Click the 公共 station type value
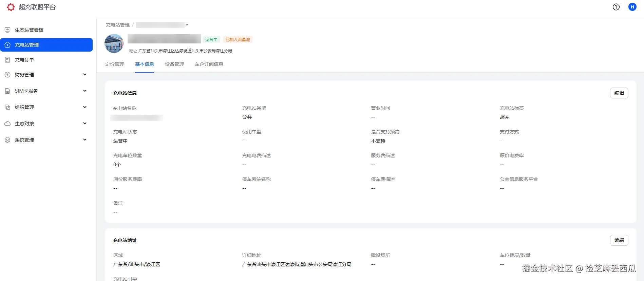This screenshot has width=644, height=281. tap(247, 117)
